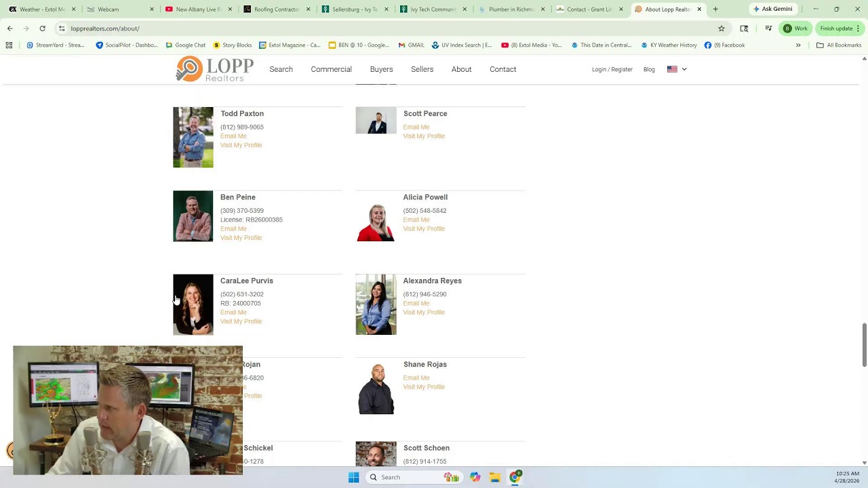Viewport: 868px width, 488px height.
Task: Open the apps grid in the bookmarks bar
Action: coord(9,45)
